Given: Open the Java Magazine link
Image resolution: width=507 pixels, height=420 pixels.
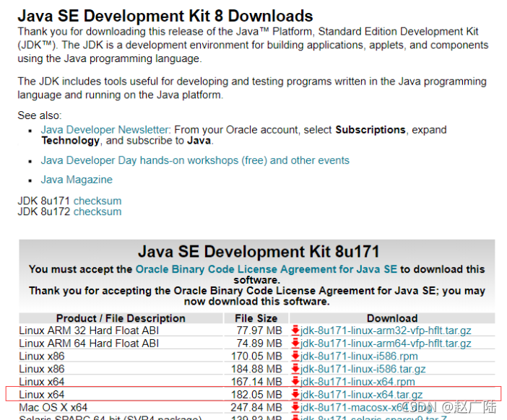Looking at the screenshot, I should (x=77, y=179).
